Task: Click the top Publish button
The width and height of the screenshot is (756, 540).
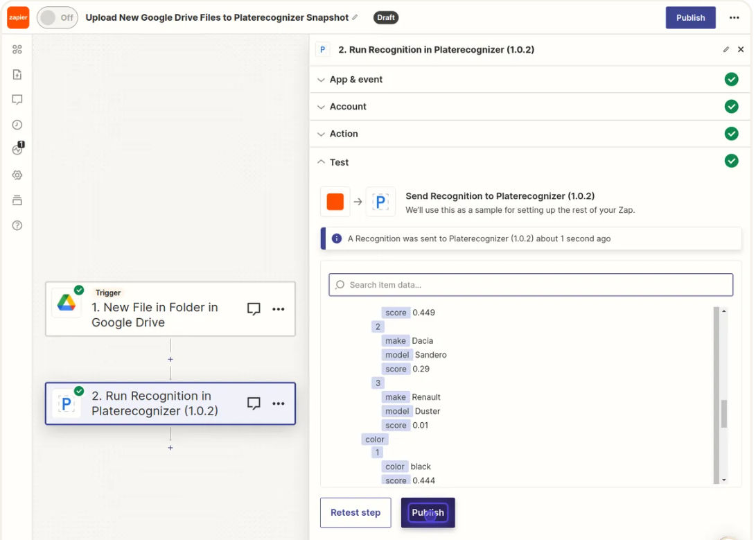Action: pos(690,18)
